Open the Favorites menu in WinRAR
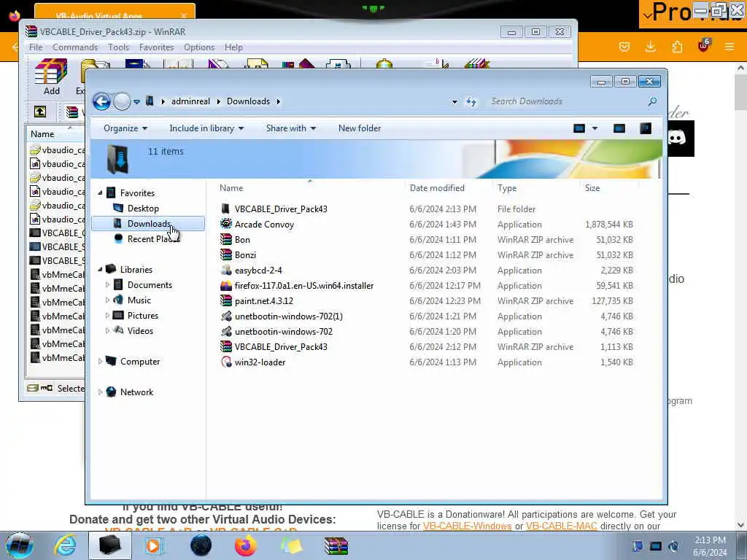 coord(156,47)
